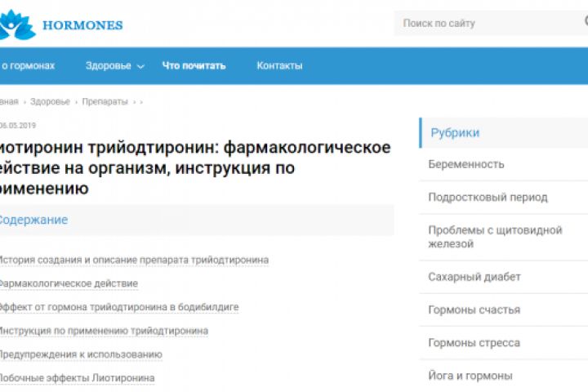
Task: Go to the 'Здоровье' breadcrumb
Action: tap(50, 101)
